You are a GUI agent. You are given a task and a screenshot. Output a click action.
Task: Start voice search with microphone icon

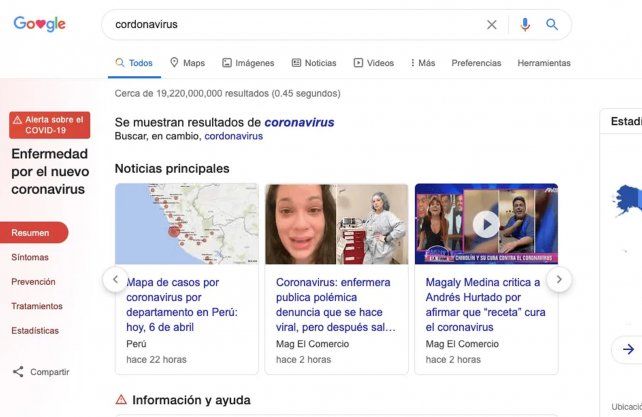pos(525,25)
